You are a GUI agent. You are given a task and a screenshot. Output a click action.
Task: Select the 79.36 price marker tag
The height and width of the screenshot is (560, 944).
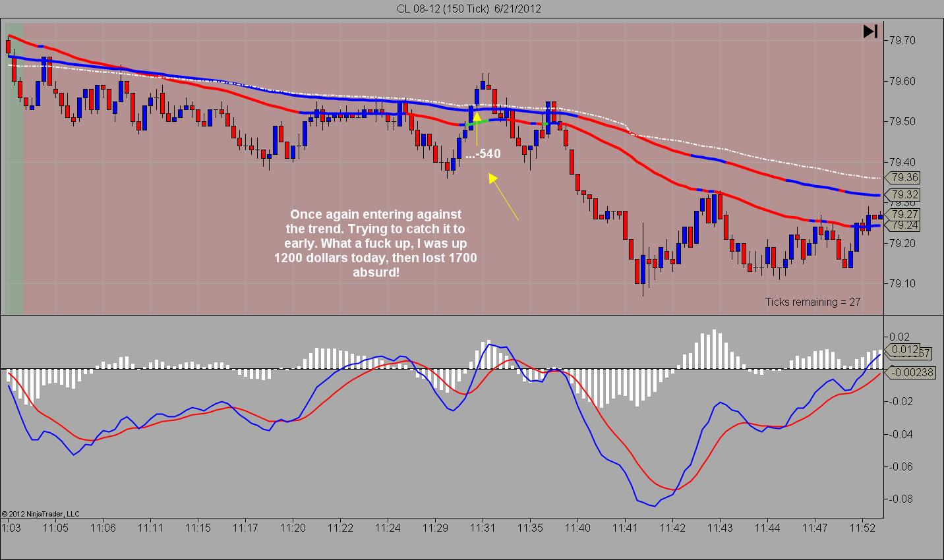(x=902, y=177)
